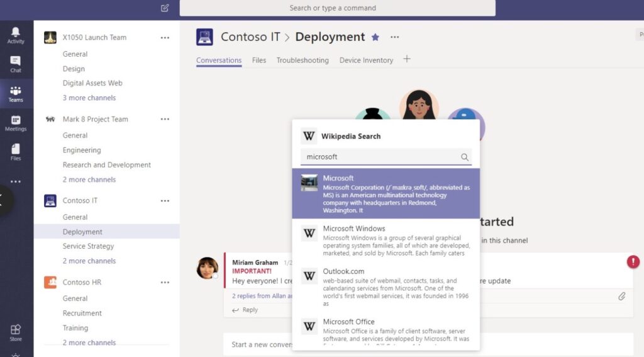Expand 2 more channels under Mark 8
Viewport: 644px width, 357px height.
coord(89,179)
